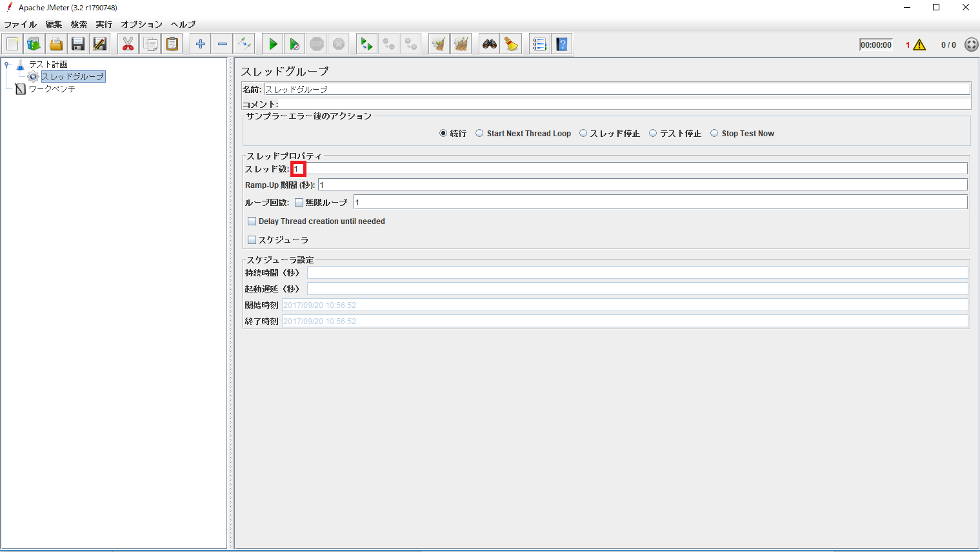Enable 無限ループ checkbox
Viewport: 980px width, 552px height.
299,201
